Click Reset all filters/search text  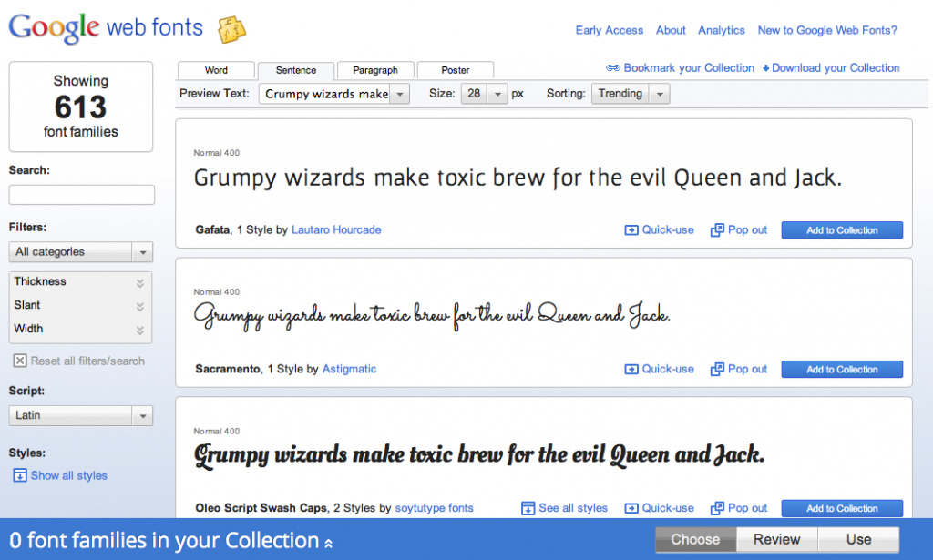(87, 361)
